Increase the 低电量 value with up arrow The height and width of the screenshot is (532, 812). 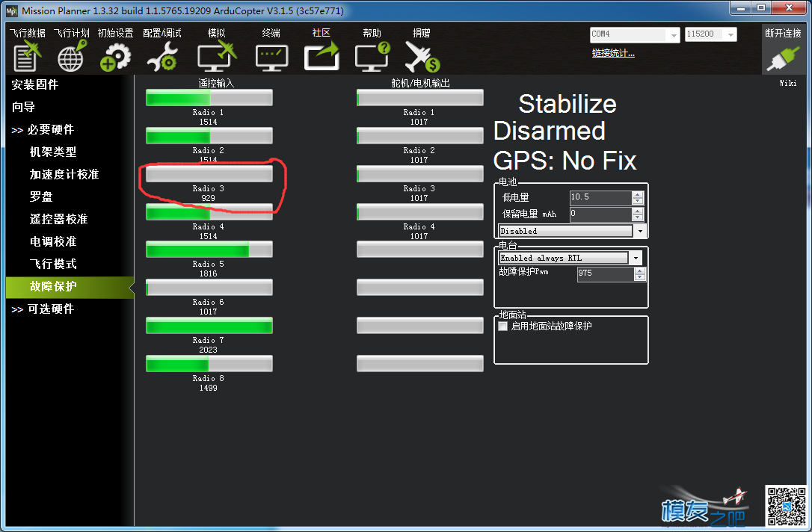[638, 194]
